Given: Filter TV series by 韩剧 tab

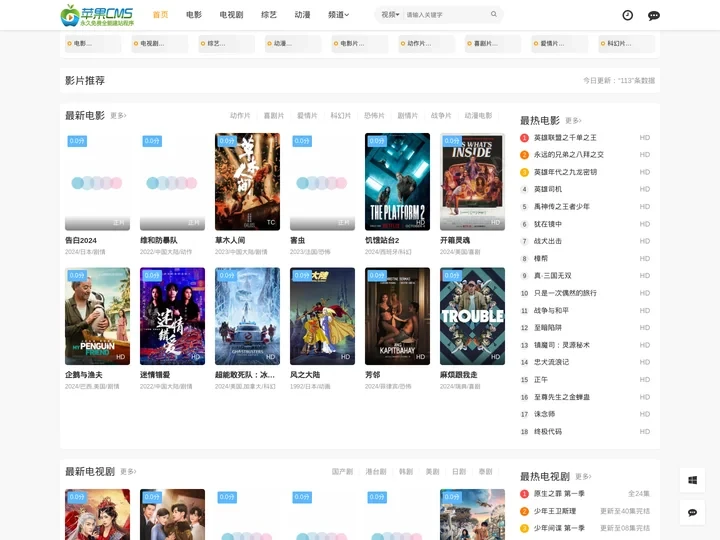Looking at the screenshot, I should coord(406,472).
